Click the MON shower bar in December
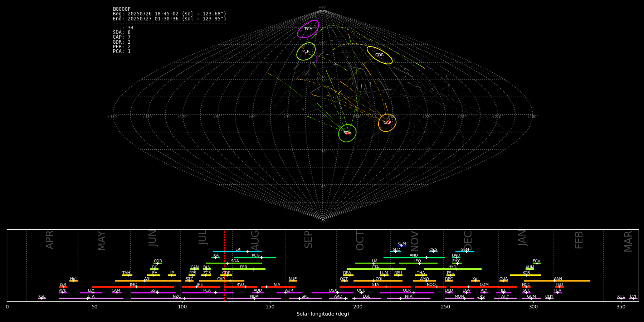This screenshot has width=644, height=322. 459,298
